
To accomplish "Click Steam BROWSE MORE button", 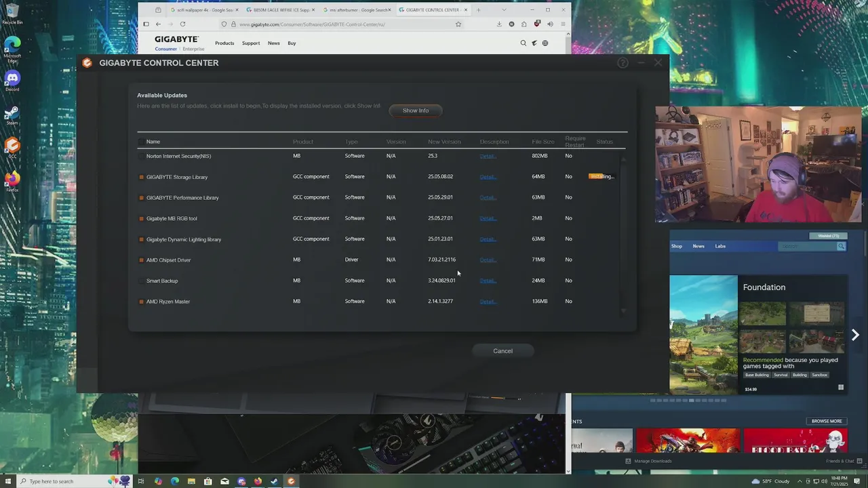I will tap(827, 422).
